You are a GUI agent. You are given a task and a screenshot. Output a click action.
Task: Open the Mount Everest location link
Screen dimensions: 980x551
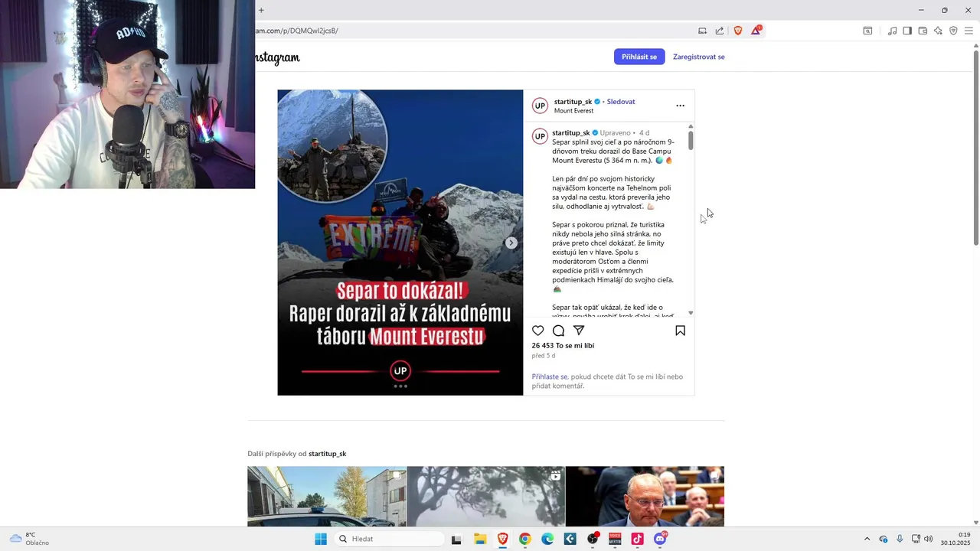(573, 111)
